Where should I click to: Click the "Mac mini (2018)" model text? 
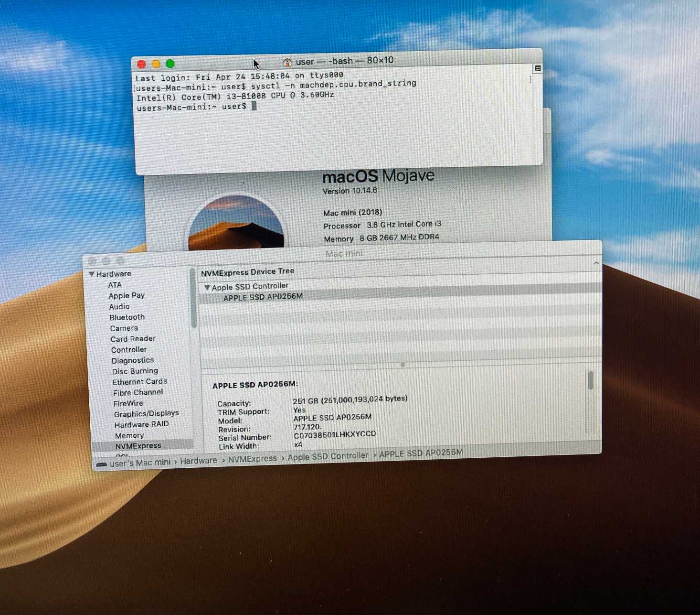click(x=353, y=213)
